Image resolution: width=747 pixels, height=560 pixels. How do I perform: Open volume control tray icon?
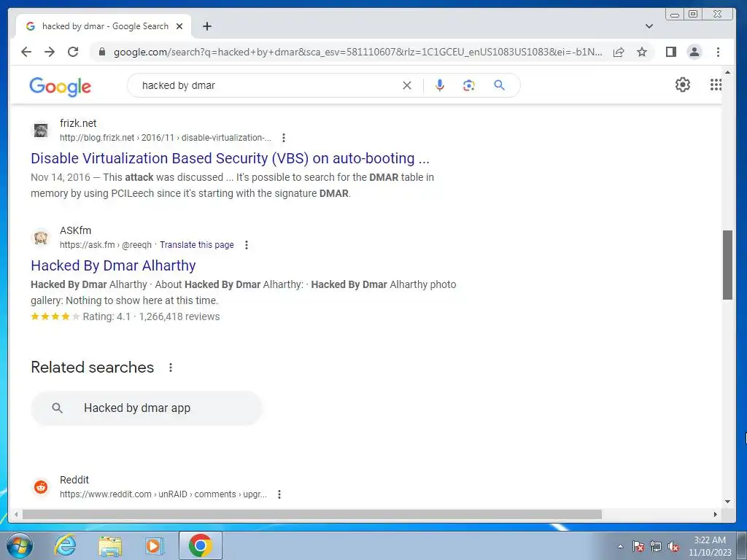673,546
